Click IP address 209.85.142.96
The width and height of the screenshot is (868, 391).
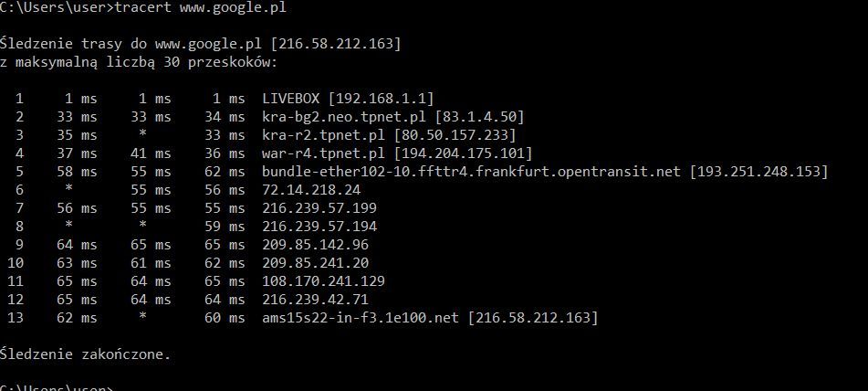(310, 244)
